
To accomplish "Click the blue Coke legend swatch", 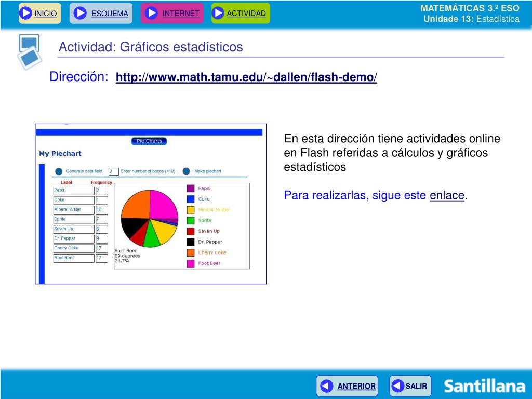I will tap(191, 199).
